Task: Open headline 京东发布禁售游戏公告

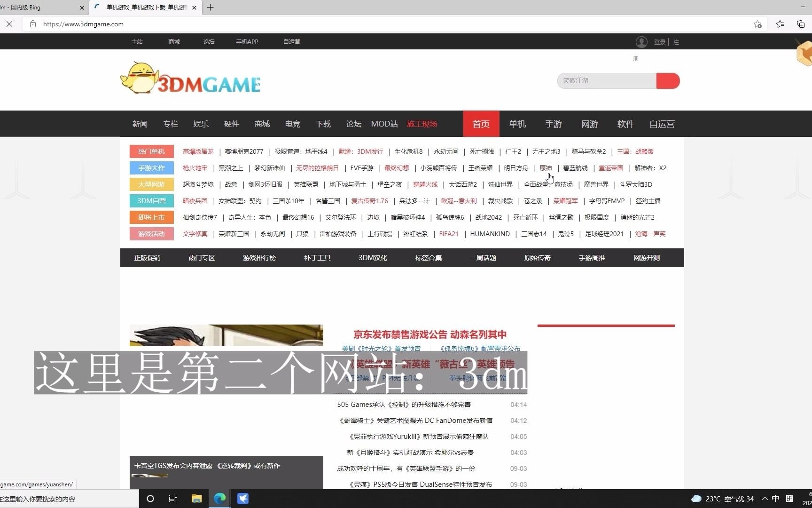Action: coord(430,334)
